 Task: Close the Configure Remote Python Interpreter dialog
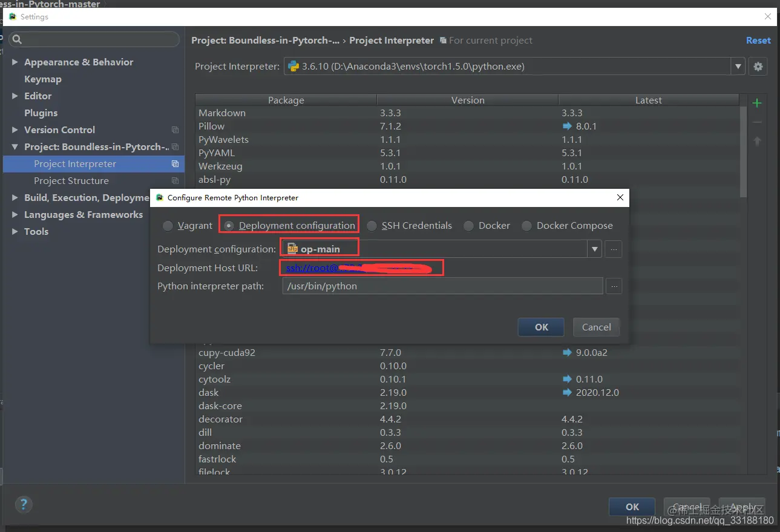tap(620, 197)
